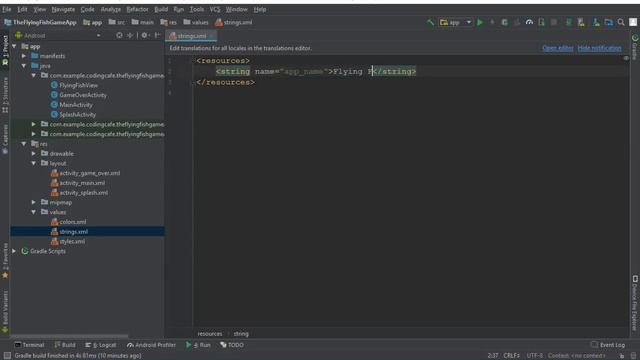Screen dimensions: 640x360
Task: Click the Search Everywhere magnifier icon
Action: [621, 22]
